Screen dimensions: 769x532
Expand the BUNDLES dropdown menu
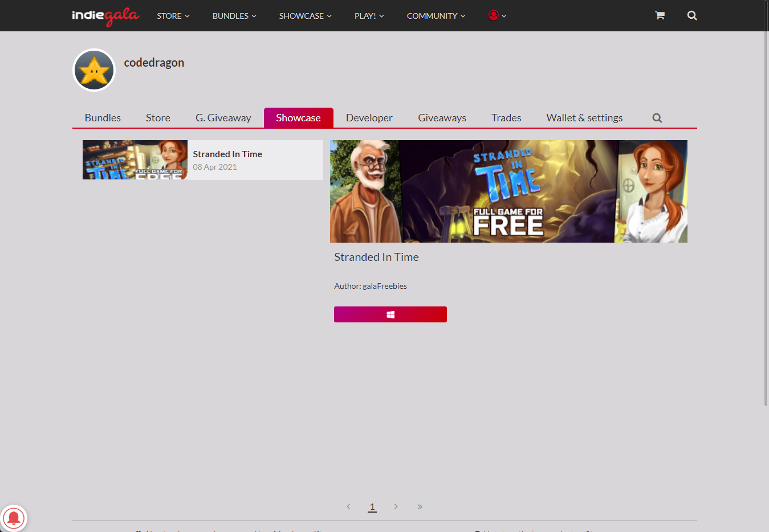234,16
